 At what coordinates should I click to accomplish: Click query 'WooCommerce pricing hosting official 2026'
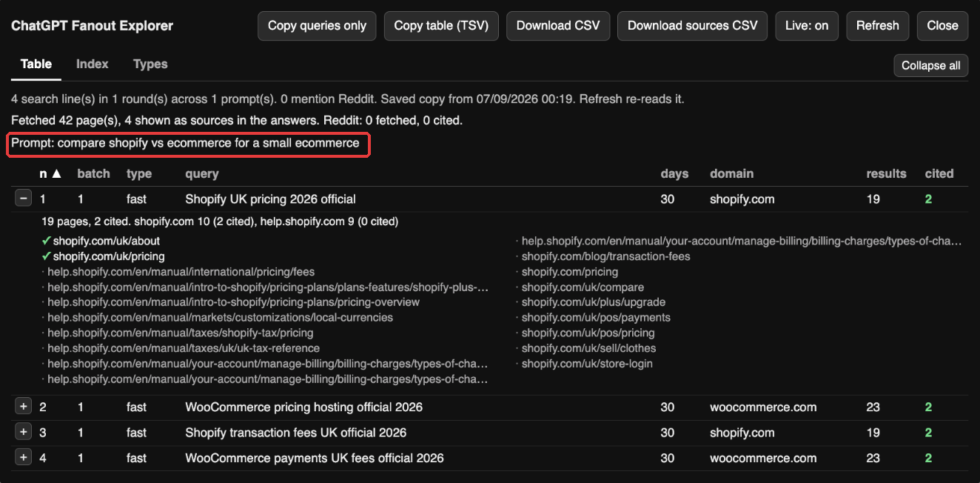(x=303, y=407)
